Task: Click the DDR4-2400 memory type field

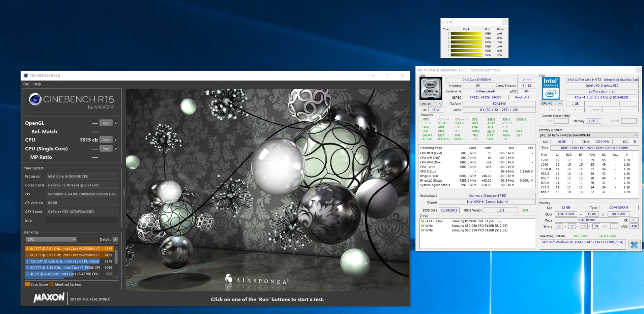Action: [x=594, y=148]
